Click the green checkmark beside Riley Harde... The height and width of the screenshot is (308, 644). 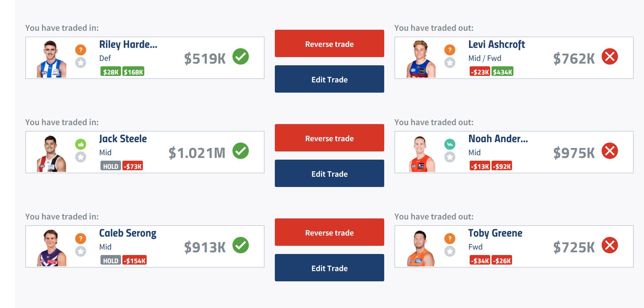pos(241,56)
